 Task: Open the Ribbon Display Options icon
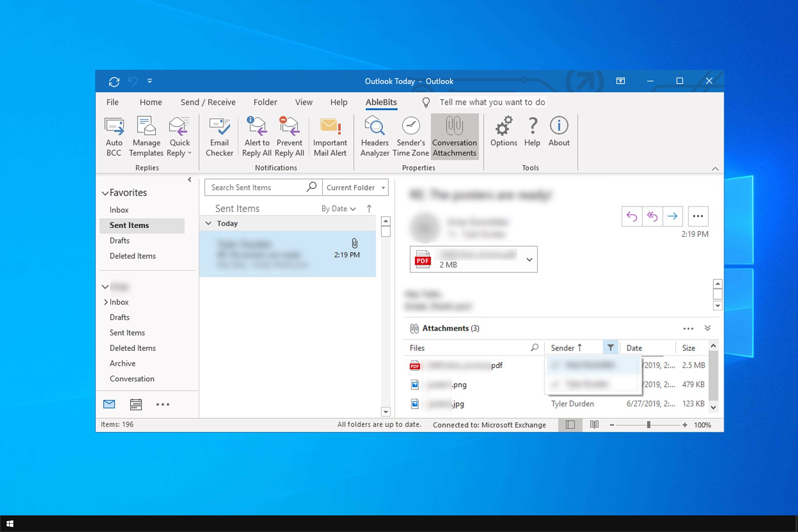tap(621, 81)
